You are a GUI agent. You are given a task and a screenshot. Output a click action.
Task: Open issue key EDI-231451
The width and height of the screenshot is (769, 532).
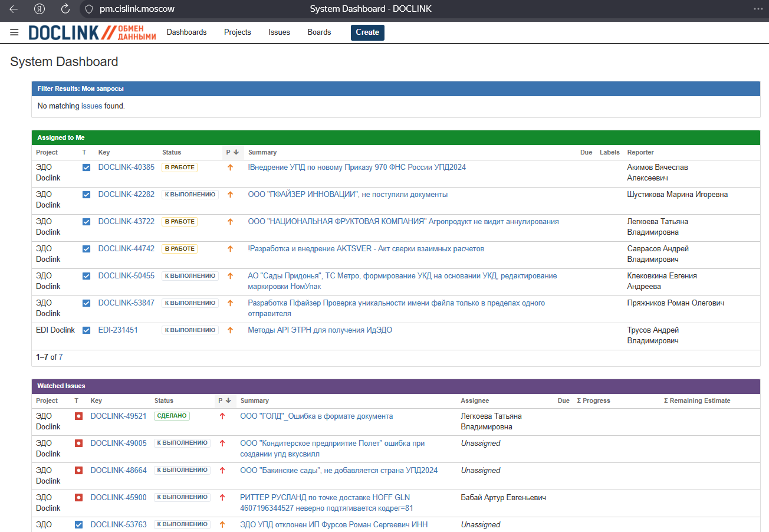(118, 330)
